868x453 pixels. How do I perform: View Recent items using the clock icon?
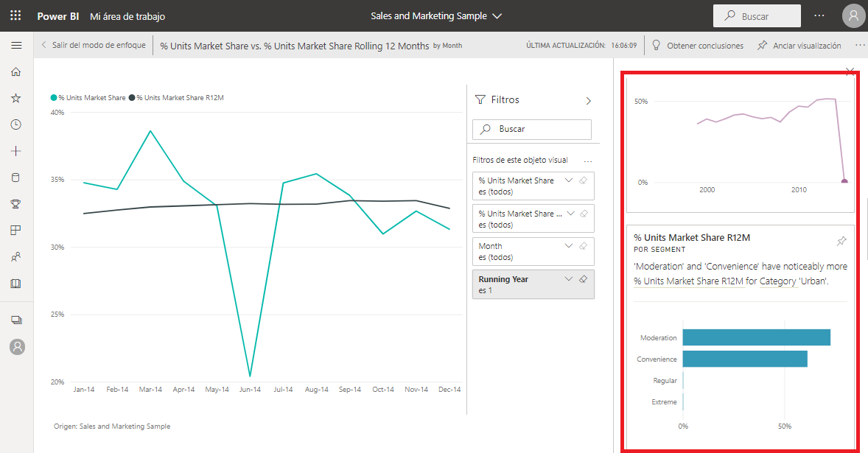click(15, 124)
